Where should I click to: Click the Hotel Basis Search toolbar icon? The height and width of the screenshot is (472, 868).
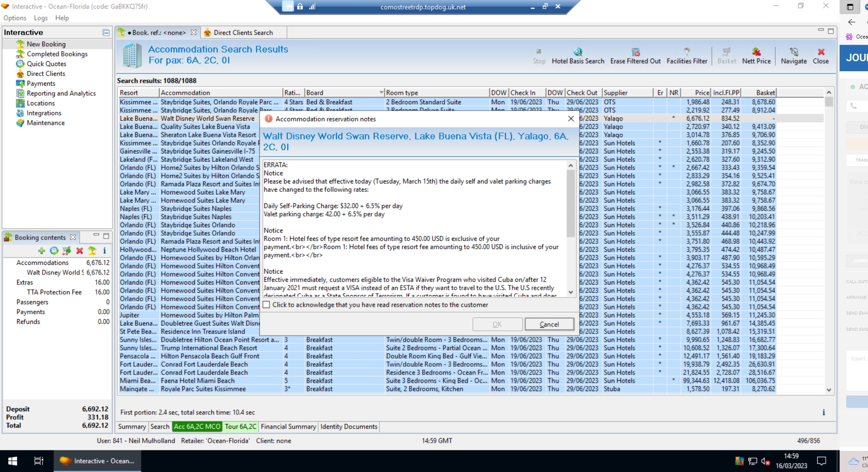(577, 52)
